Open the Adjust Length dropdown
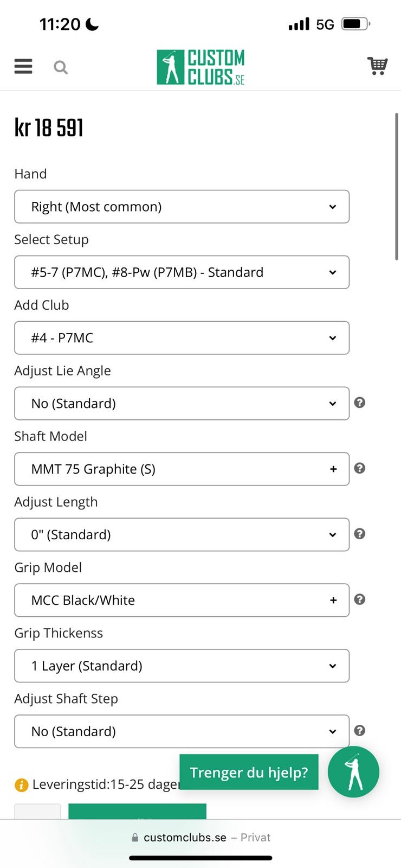 [x=182, y=535]
